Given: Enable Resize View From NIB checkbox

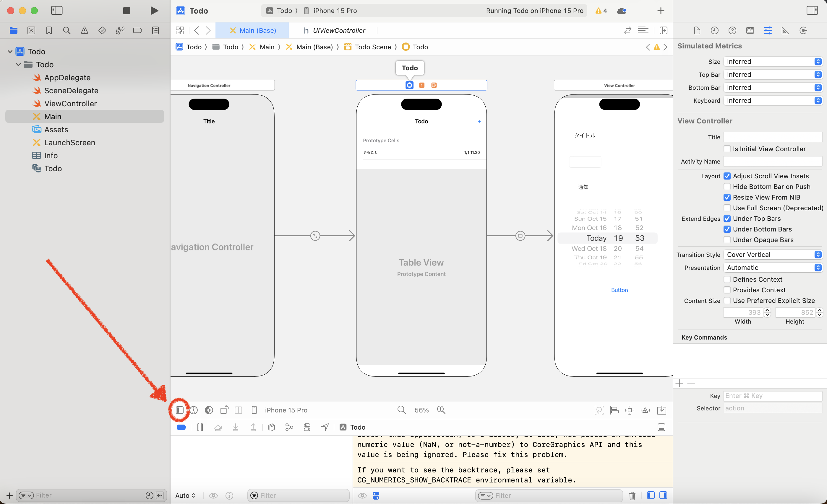Looking at the screenshot, I should (727, 197).
